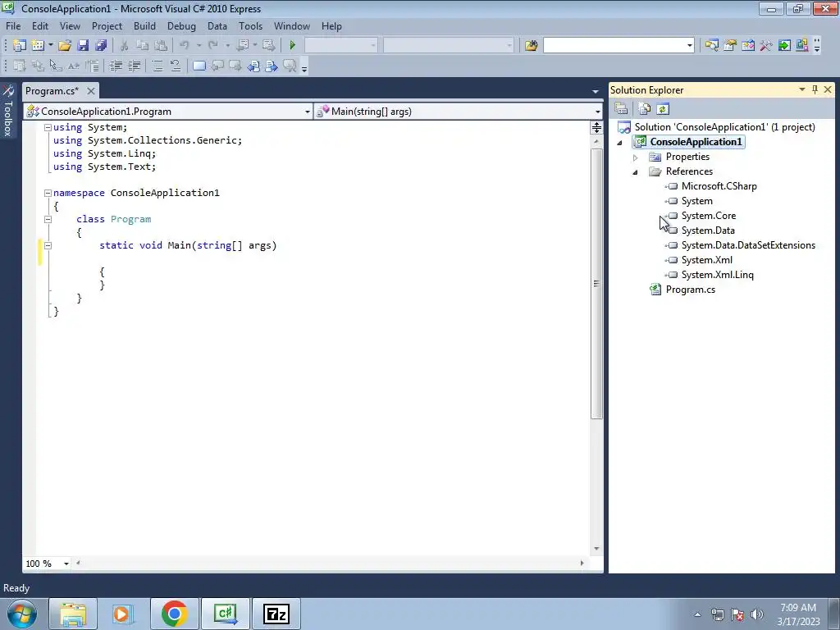Image resolution: width=840 pixels, height=630 pixels.
Task: Click the Find in Files icon
Action: tap(531, 46)
